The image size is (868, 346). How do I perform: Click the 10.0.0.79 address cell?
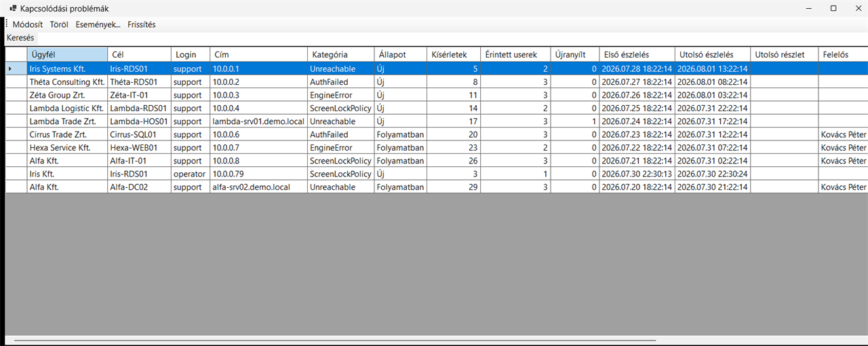click(258, 174)
